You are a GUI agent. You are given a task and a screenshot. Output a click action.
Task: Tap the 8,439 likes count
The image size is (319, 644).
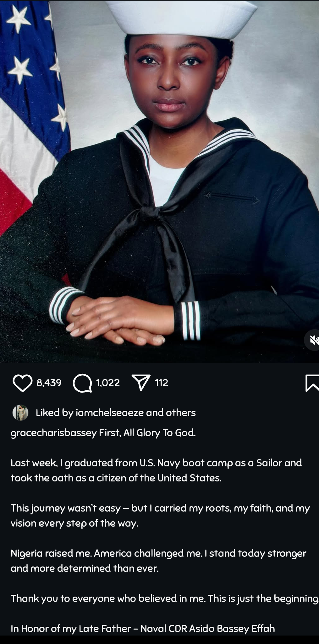pos(49,383)
